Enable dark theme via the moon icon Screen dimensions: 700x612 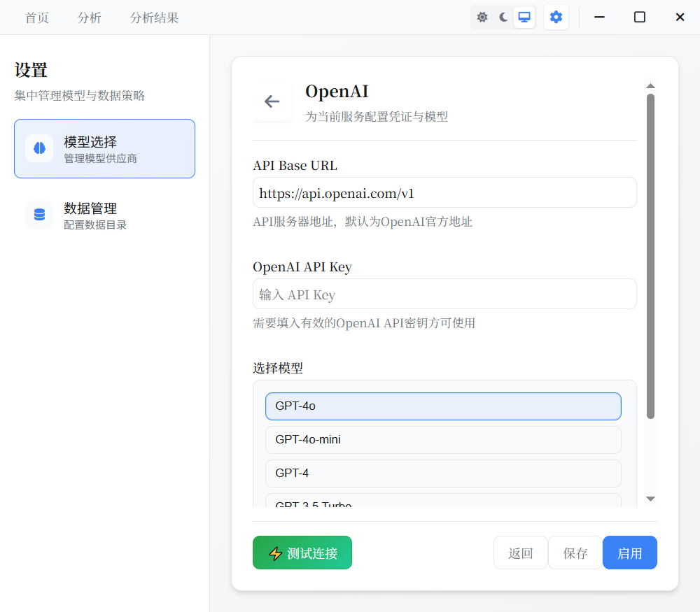[503, 16]
